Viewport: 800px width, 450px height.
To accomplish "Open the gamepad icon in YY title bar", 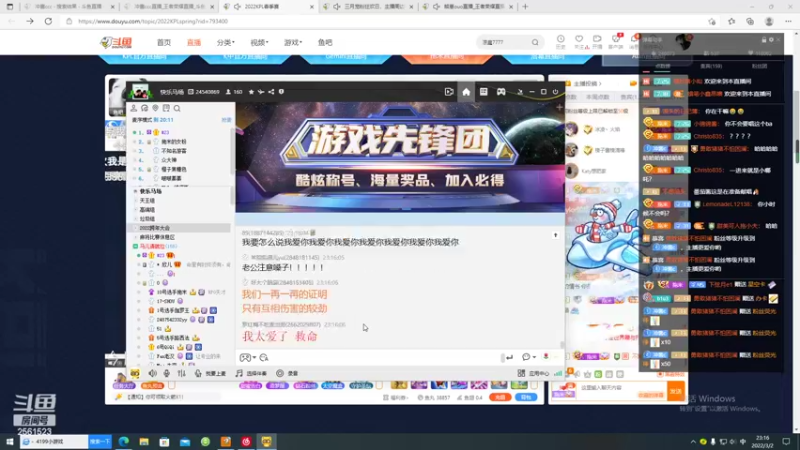I will [501, 92].
